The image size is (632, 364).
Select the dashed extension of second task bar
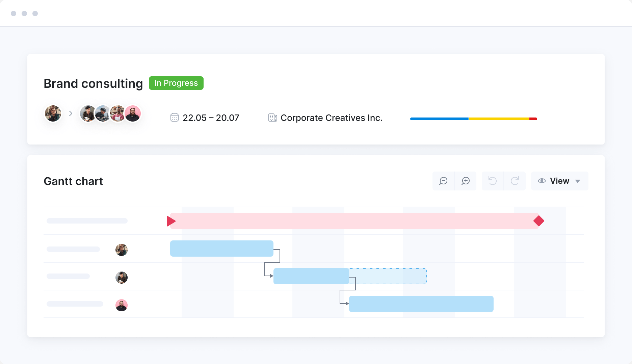pyautogui.click(x=388, y=276)
